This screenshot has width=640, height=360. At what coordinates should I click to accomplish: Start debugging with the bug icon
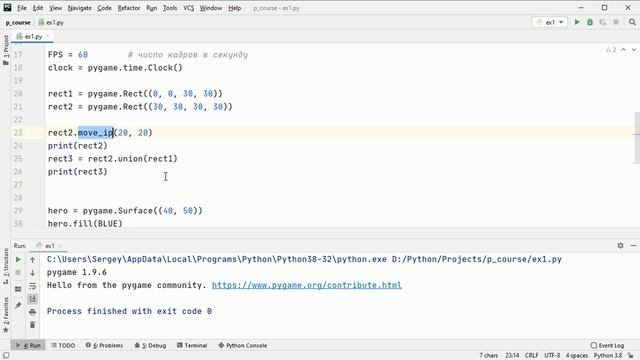click(590, 22)
